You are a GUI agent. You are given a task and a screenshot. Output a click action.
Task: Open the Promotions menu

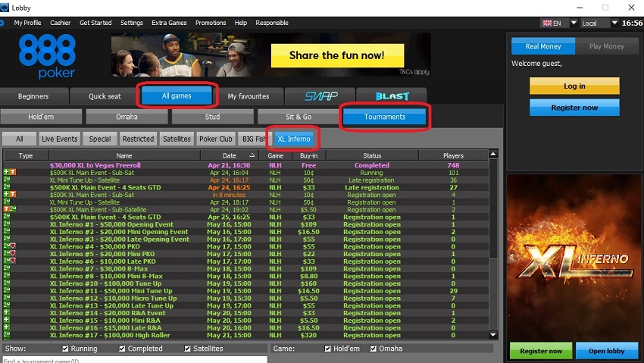point(211,23)
